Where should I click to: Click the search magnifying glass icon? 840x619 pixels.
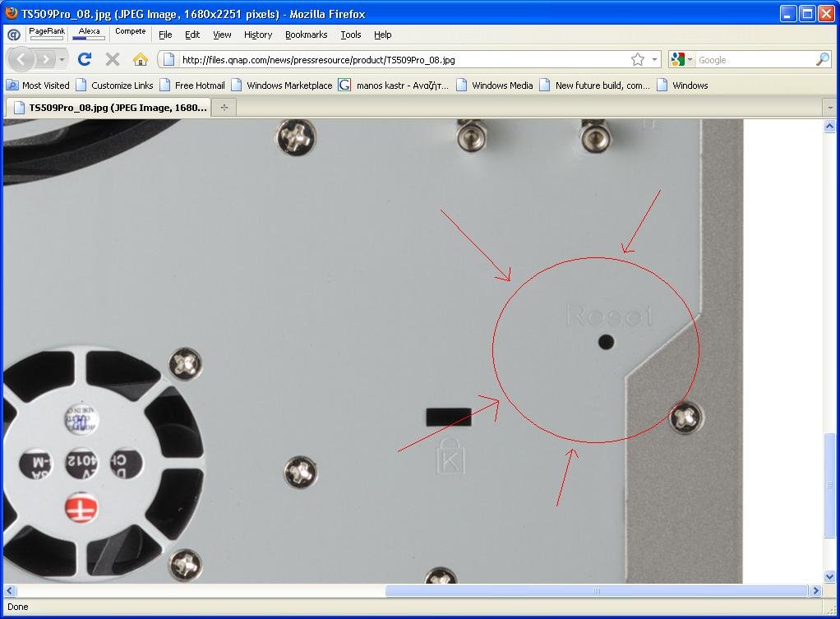pyautogui.click(x=822, y=59)
